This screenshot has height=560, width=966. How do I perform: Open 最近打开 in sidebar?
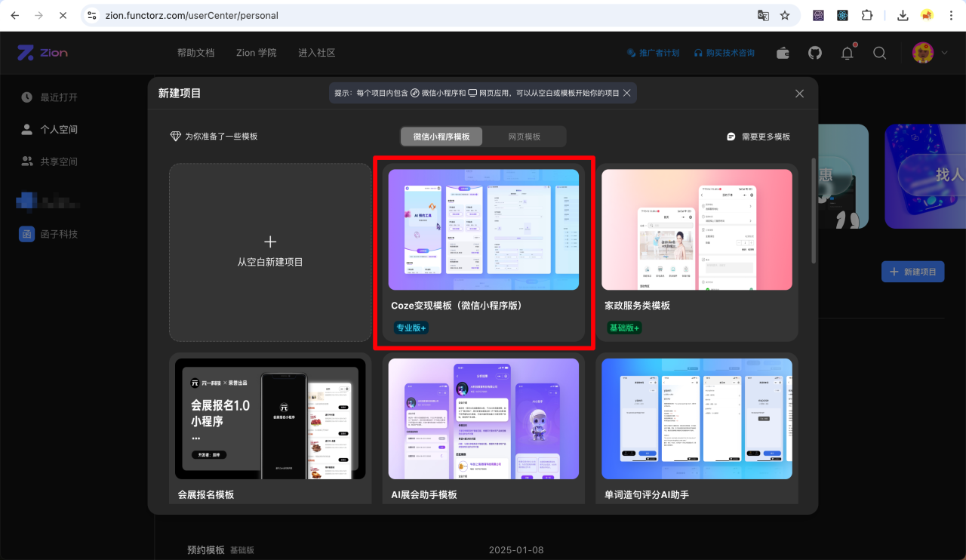click(x=59, y=97)
